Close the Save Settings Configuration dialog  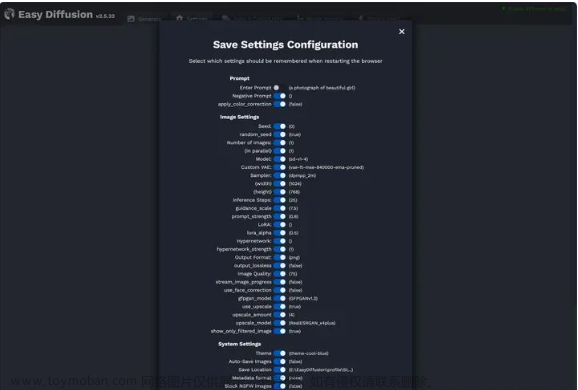pyautogui.click(x=401, y=32)
